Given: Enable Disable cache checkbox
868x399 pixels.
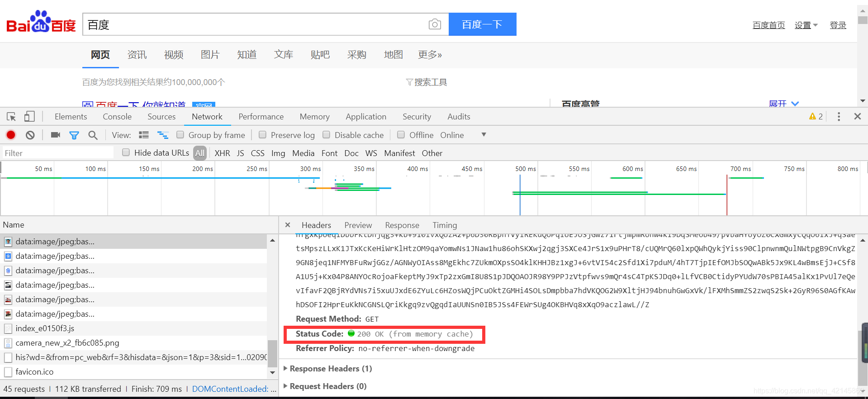Looking at the screenshot, I should [x=326, y=135].
